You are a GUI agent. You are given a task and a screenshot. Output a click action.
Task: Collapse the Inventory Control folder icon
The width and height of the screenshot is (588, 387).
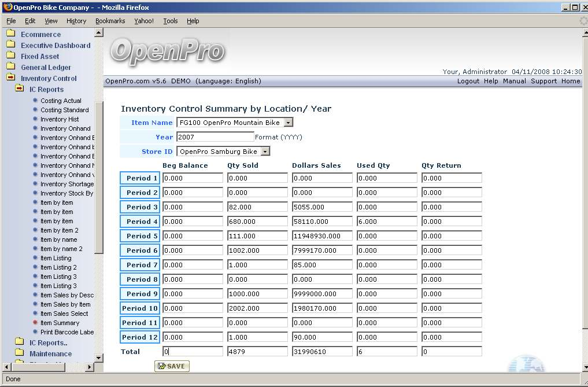click(10, 78)
